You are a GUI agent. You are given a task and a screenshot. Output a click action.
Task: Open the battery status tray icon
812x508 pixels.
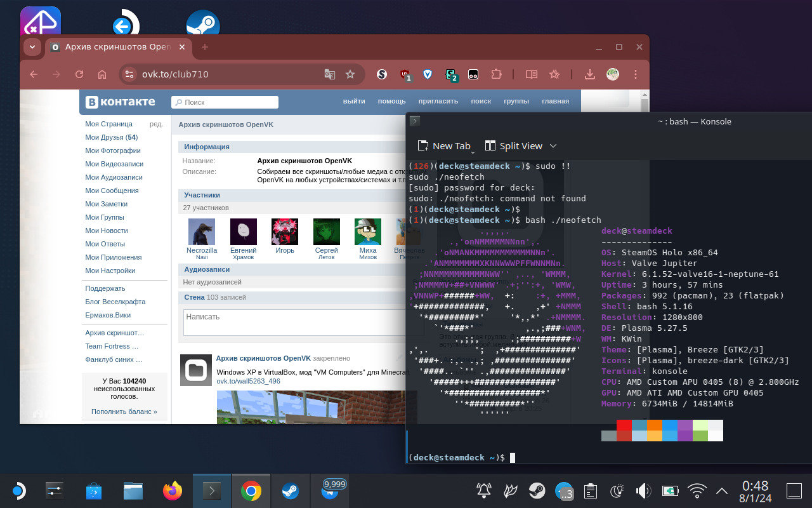(x=670, y=491)
